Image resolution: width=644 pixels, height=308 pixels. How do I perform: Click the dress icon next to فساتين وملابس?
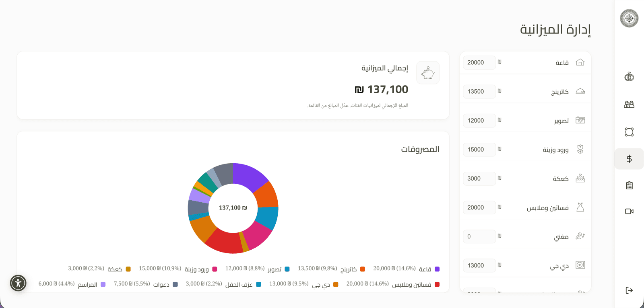pos(580,207)
